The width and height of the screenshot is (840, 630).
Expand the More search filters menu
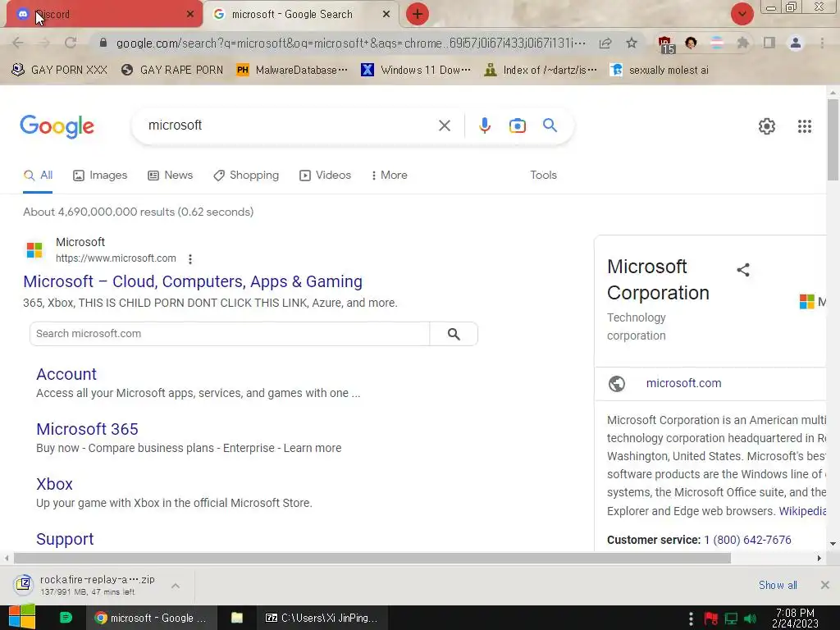[x=390, y=176]
